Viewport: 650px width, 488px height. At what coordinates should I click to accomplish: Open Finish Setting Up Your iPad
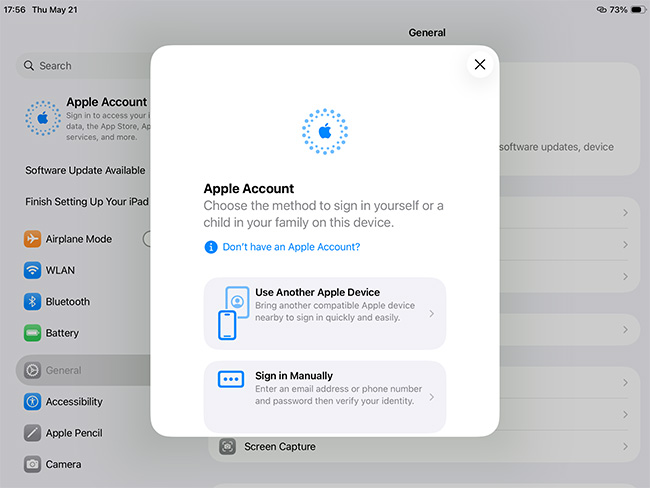click(87, 202)
